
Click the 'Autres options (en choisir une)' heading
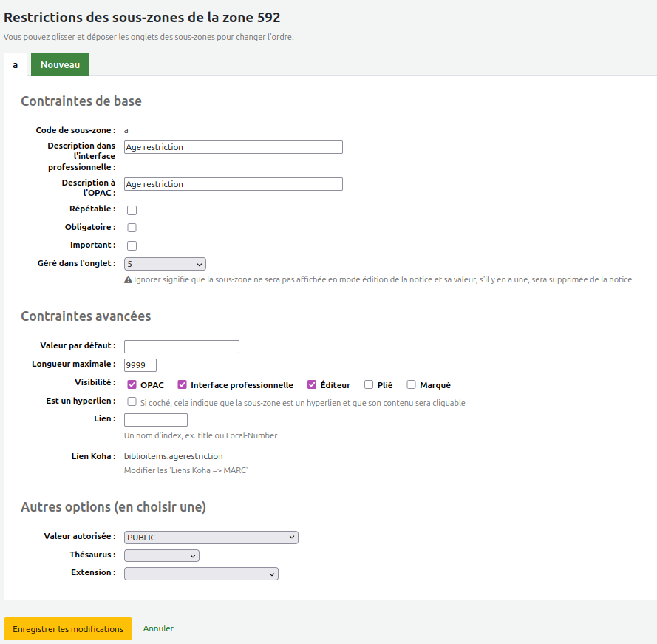pyautogui.click(x=114, y=507)
